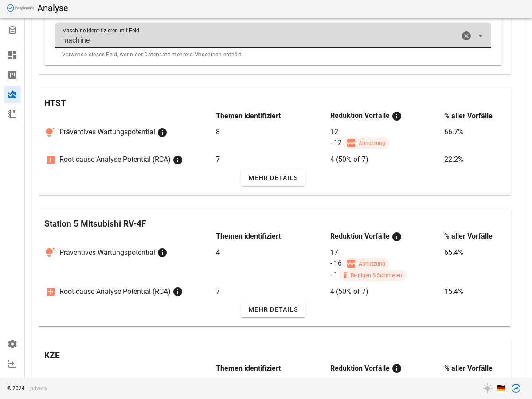Click info icon beside Station 5 Reduktion Vorfälle
The image size is (532, 399).
tap(397, 237)
